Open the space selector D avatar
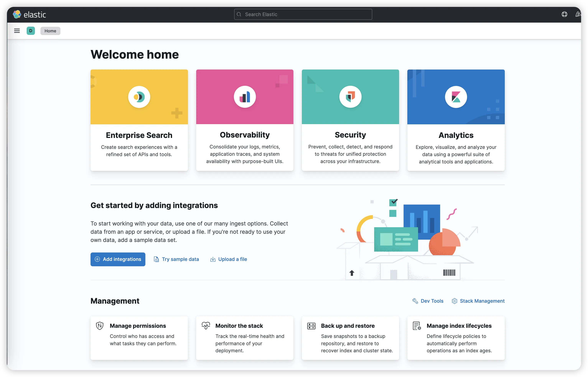 [x=31, y=31]
